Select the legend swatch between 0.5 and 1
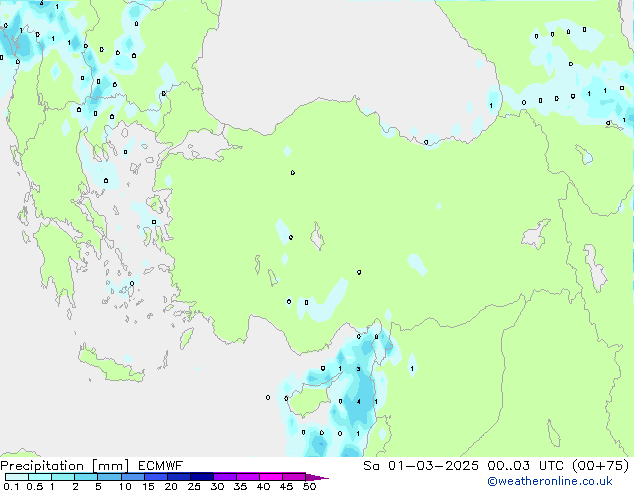Image resolution: width=634 pixels, height=490 pixels. [x=40, y=477]
